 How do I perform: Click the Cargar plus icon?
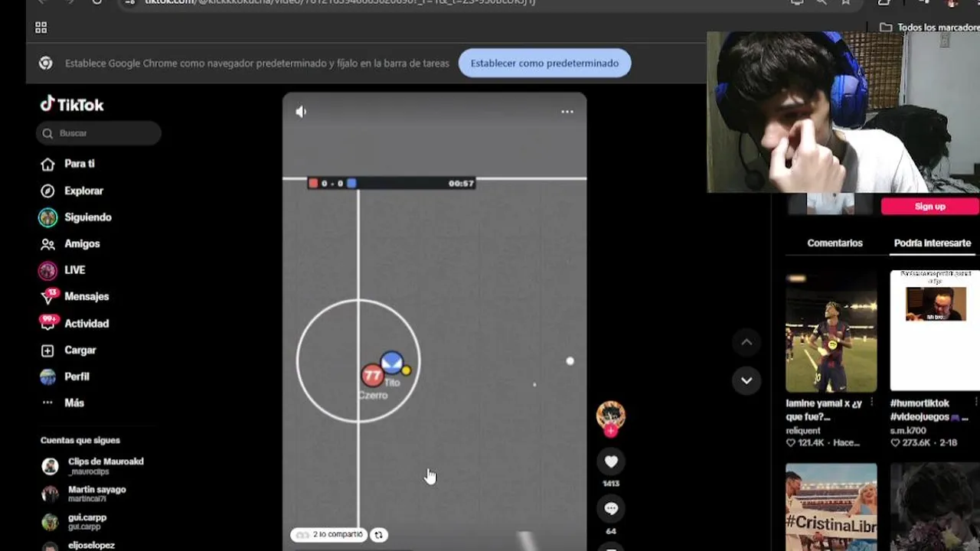coord(47,350)
